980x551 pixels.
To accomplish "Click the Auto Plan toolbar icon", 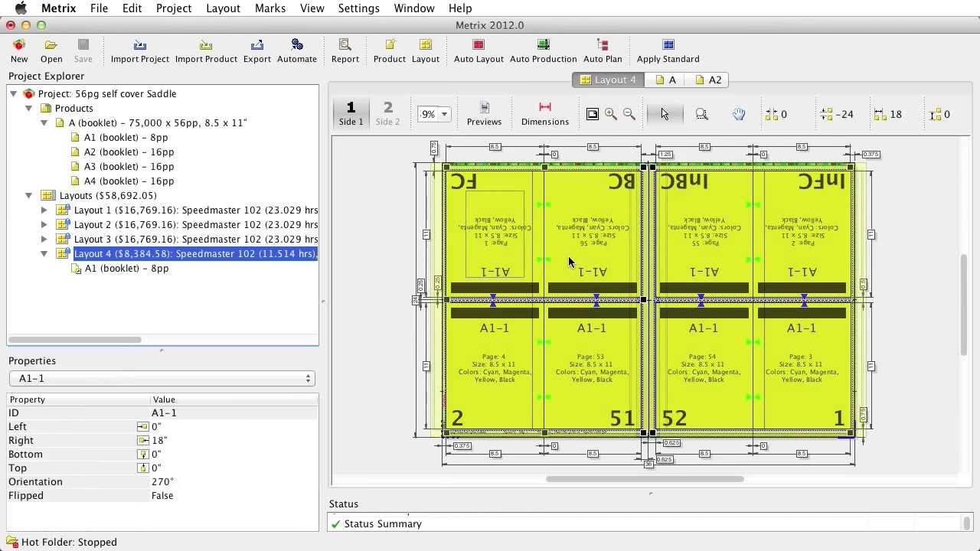I will coord(603,51).
